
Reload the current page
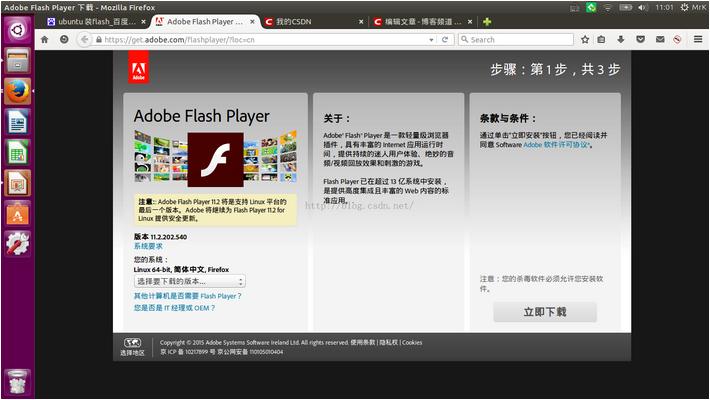[445, 39]
